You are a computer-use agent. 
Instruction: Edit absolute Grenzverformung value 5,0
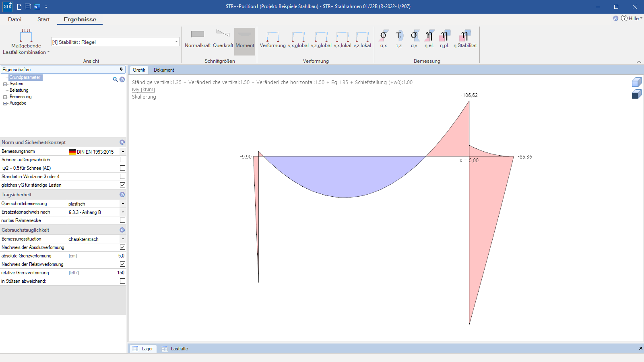97,256
